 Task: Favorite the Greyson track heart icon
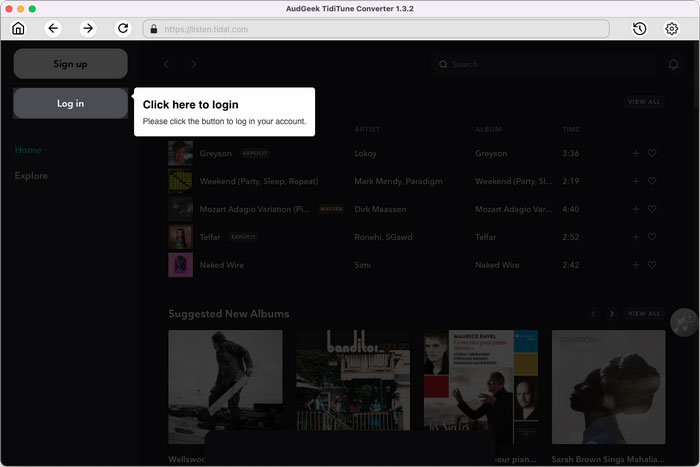[x=652, y=153]
